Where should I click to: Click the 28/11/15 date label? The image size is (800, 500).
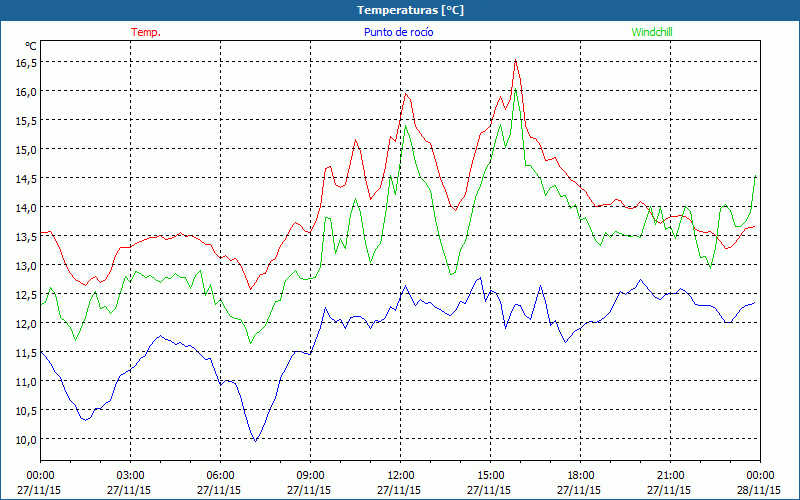click(759, 490)
